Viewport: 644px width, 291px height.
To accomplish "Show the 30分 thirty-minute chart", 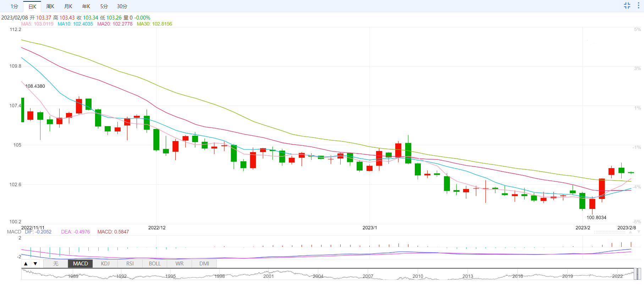I will tap(122, 6).
